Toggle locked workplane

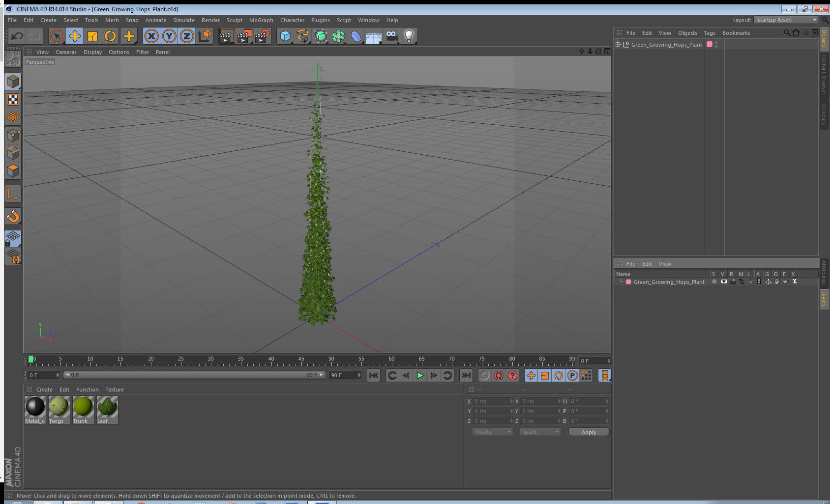click(x=13, y=238)
